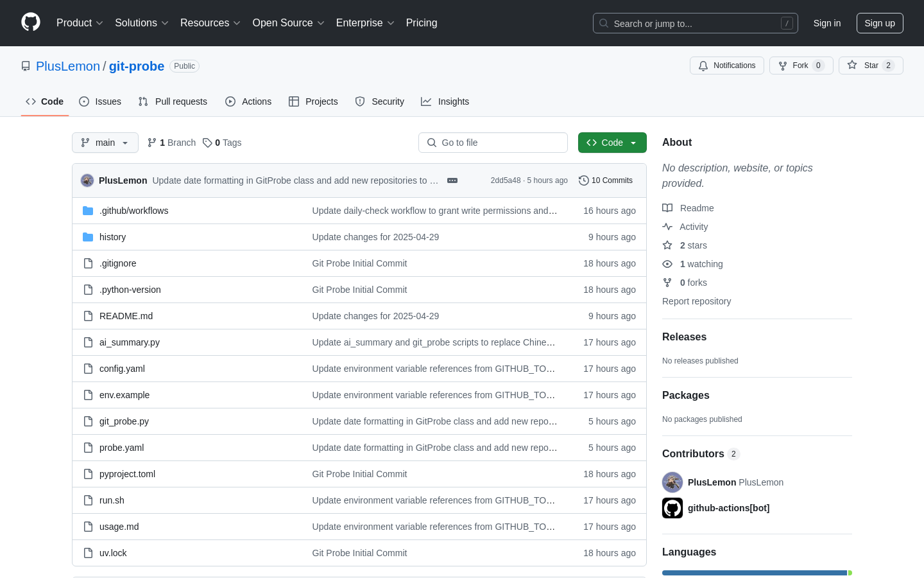Select the Code tab
This screenshot has height=578, width=924.
click(45, 101)
